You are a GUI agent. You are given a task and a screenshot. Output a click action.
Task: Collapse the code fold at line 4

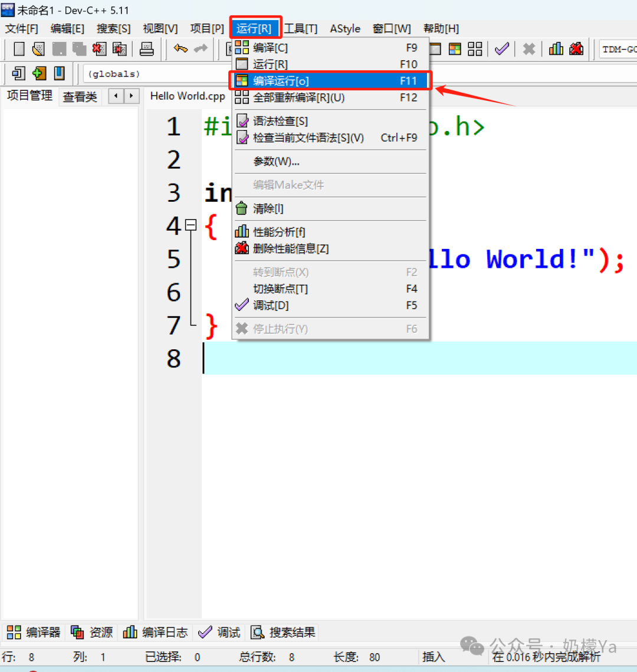191,225
